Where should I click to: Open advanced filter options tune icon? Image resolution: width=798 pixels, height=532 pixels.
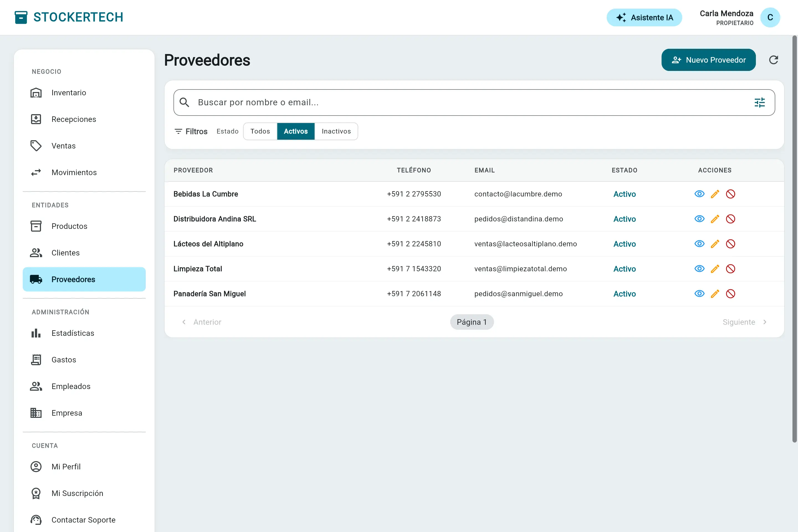759,103
